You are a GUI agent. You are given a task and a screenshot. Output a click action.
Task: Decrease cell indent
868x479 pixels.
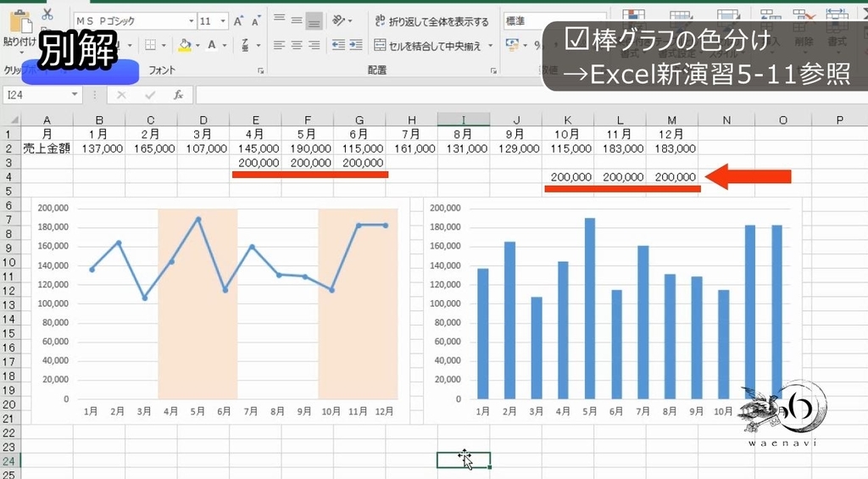click(x=338, y=45)
